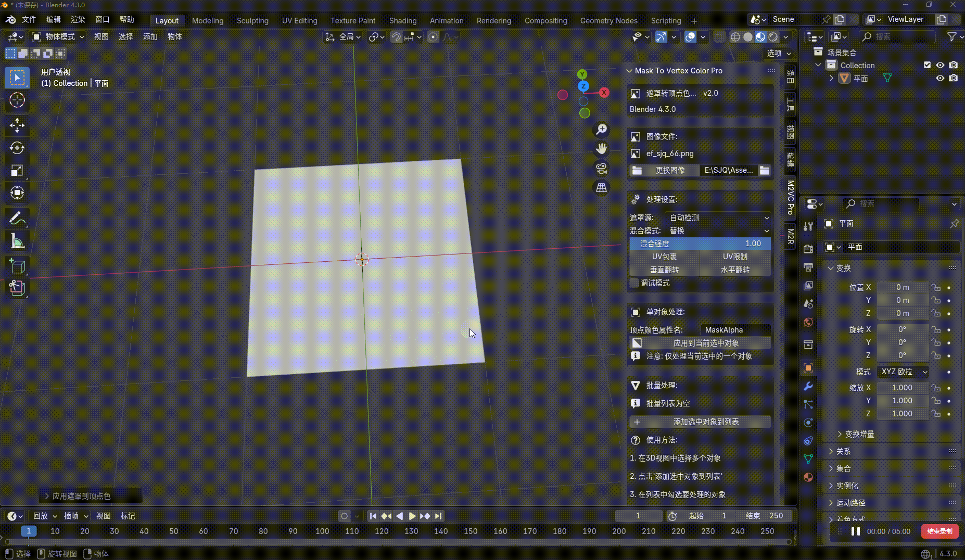Select the Move tool in the toolbar
The width and height of the screenshot is (965, 560).
(17, 125)
